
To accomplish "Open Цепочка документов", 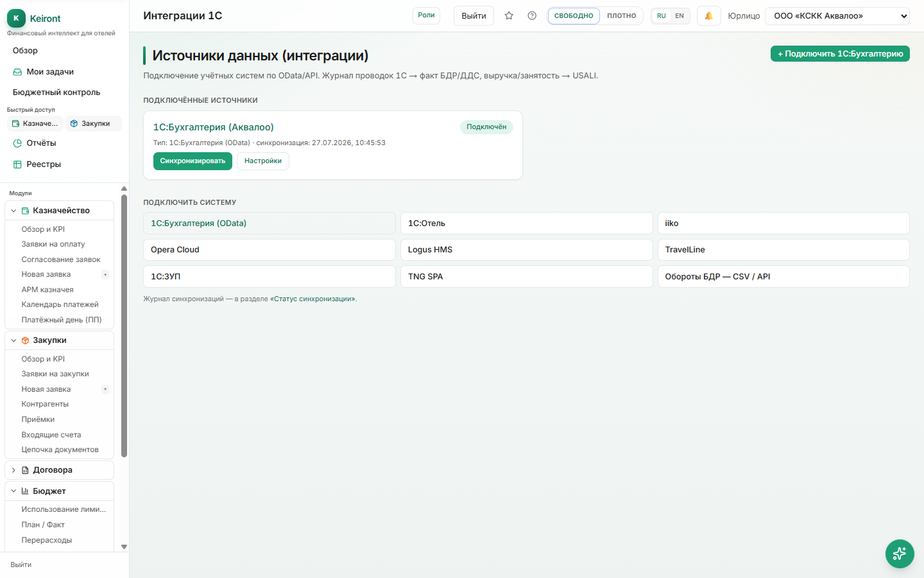I will coord(59,450).
